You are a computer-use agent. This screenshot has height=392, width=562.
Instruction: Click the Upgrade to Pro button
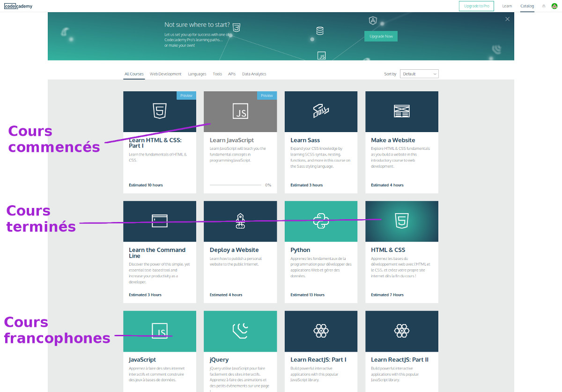(476, 6)
